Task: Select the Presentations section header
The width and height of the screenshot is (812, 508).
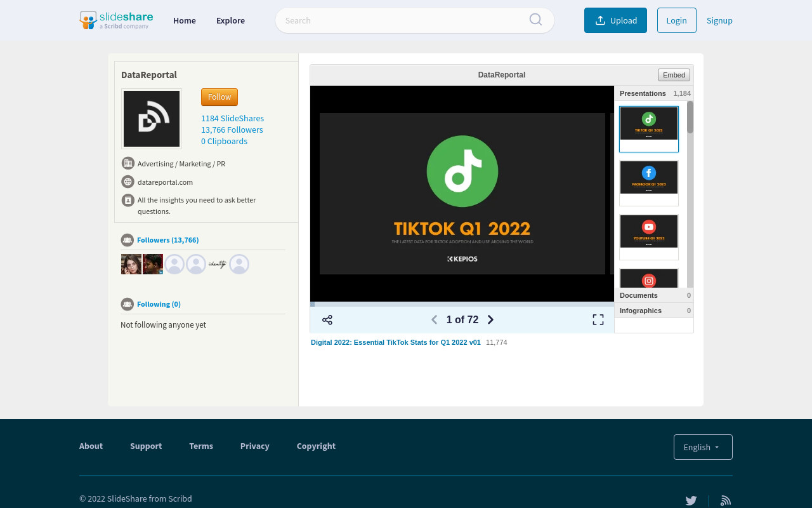Action: [x=654, y=93]
